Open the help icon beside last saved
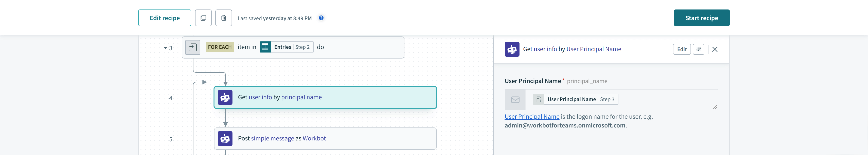This screenshot has width=868, height=155. pyautogui.click(x=321, y=18)
